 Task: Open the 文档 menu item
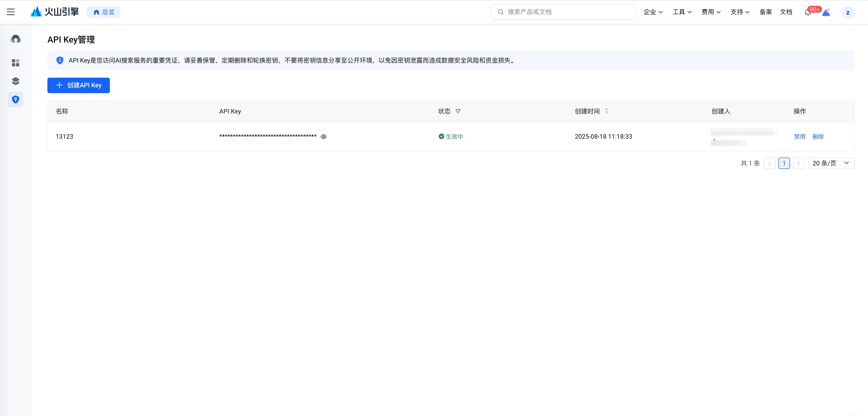[x=786, y=12]
